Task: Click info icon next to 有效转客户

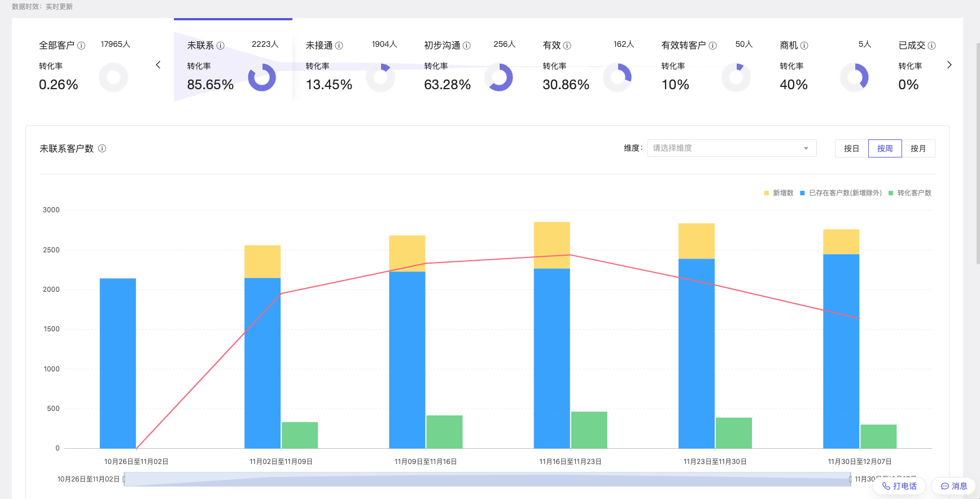Action: tap(713, 46)
